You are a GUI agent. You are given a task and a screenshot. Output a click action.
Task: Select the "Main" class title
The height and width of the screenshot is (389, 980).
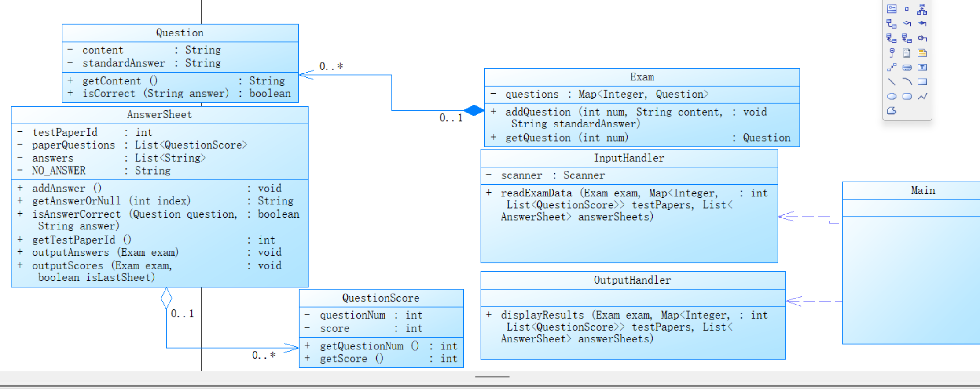tap(923, 191)
